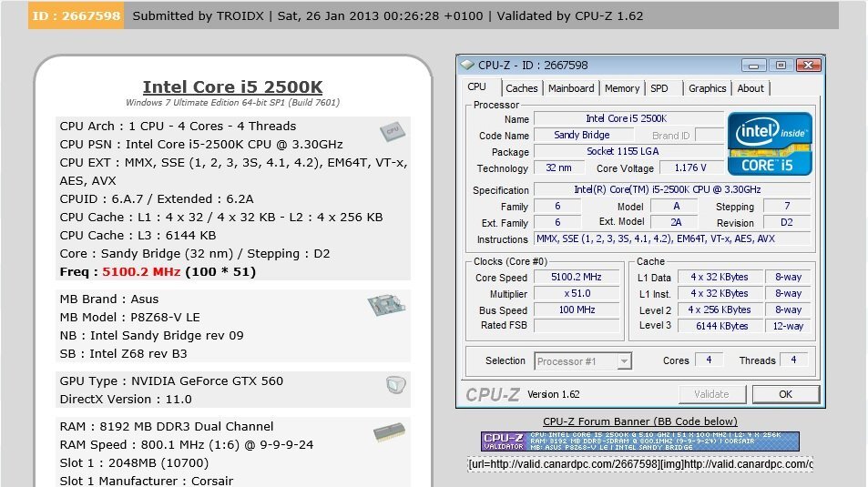
Task: Minimize the CPU-Z window
Action: (x=753, y=66)
